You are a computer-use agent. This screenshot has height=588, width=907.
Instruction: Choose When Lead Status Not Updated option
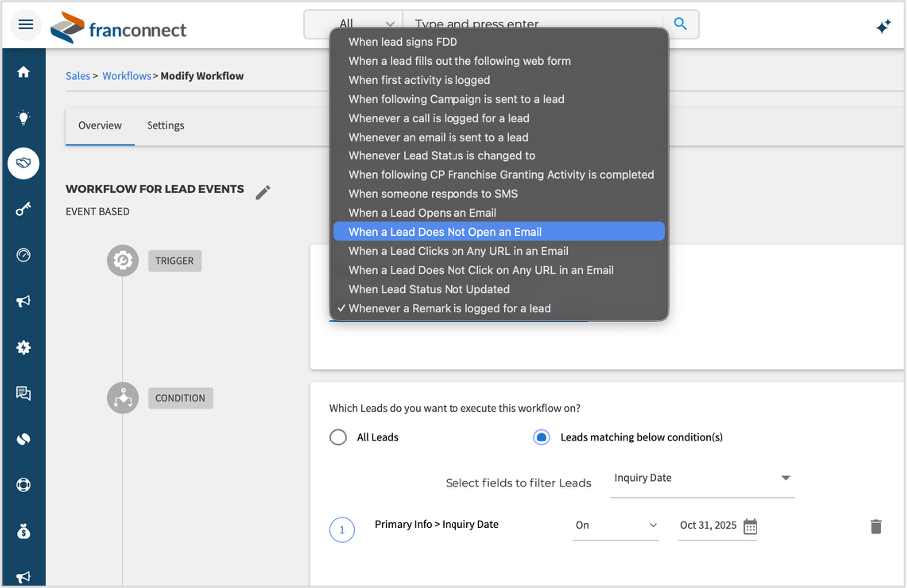(429, 289)
